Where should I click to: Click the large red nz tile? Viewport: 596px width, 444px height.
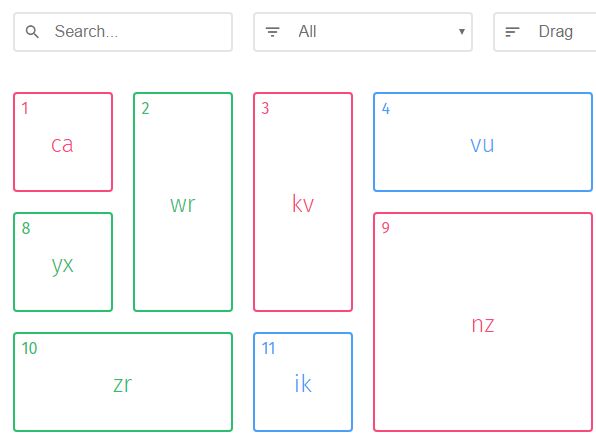(483, 322)
